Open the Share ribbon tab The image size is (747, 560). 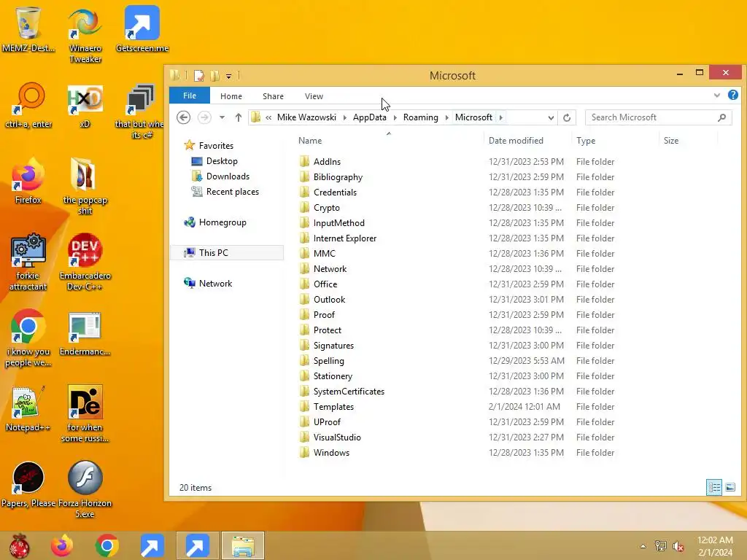[273, 96]
